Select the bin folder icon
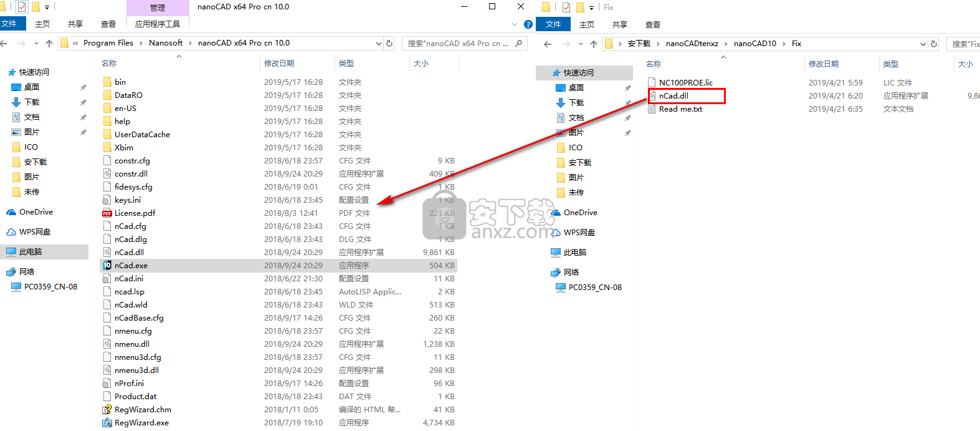This screenshot has width=980, height=431. pos(107,82)
